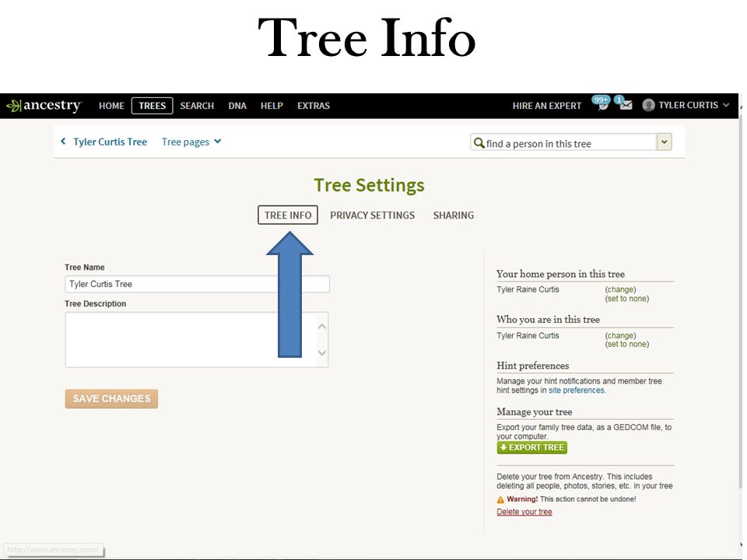The width and height of the screenshot is (747, 560).
Task: Click the Tree Description scroll down arrow
Action: coord(322,353)
